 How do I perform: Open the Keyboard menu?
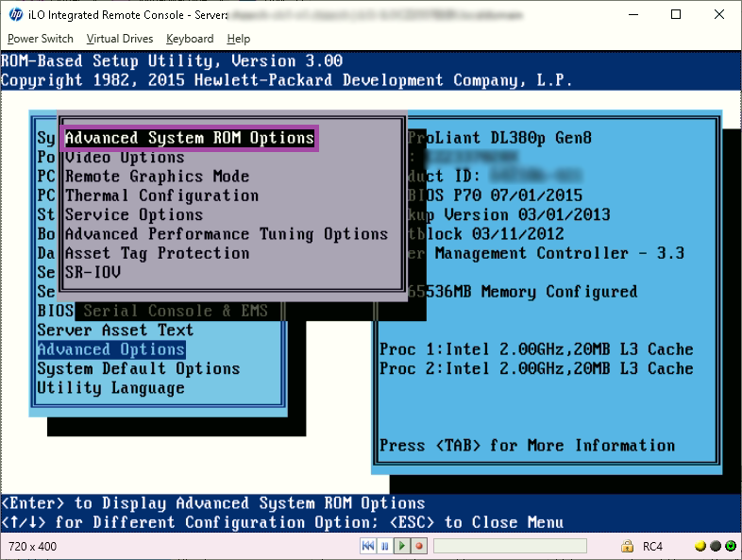[x=190, y=39]
